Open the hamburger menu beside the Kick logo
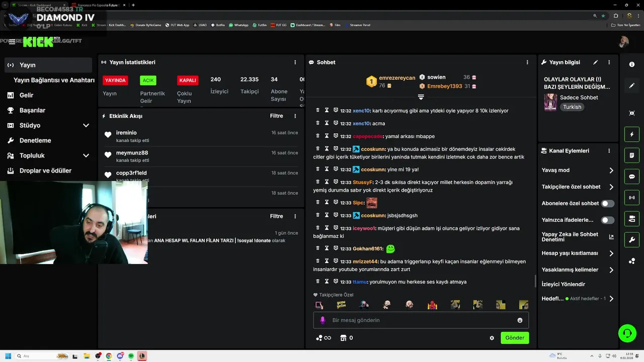This screenshot has width=644, height=362. point(12,42)
